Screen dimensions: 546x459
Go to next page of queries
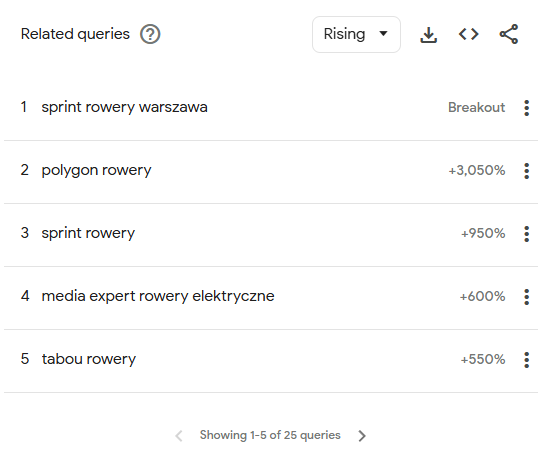click(x=362, y=435)
